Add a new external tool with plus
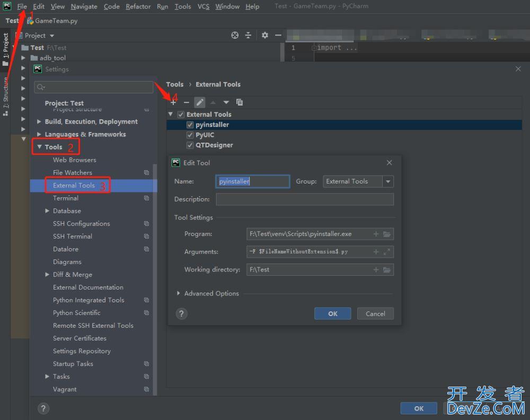Image resolution: width=530 pixels, height=420 pixels. [173, 102]
